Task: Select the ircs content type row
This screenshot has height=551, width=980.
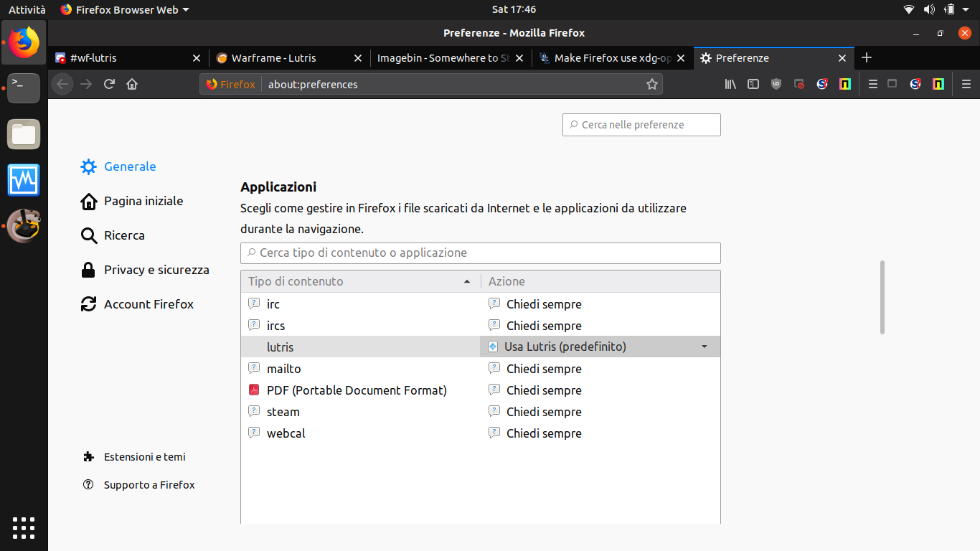Action: point(361,326)
